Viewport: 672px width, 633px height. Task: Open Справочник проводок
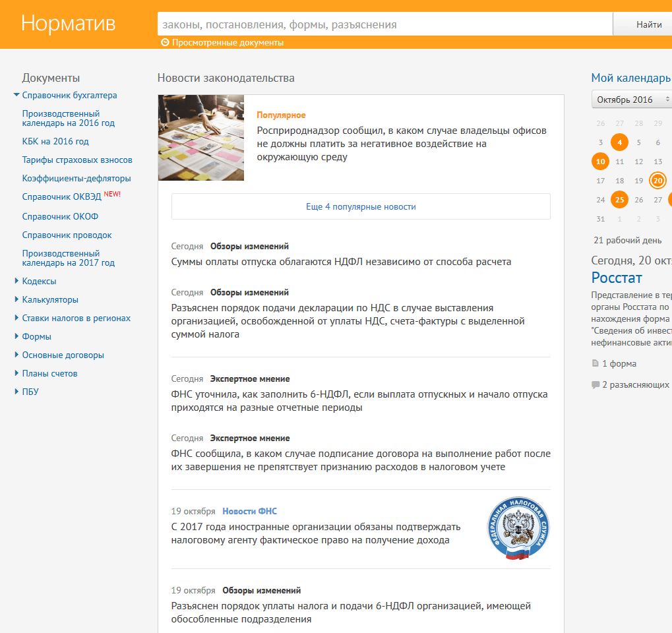click(x=67, y=235)
